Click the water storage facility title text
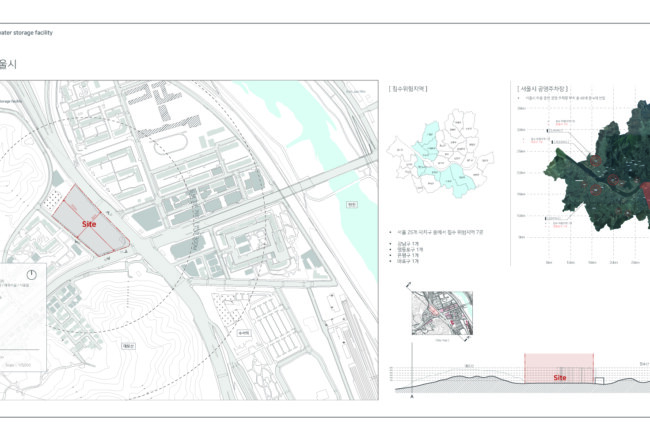 [x=26, y=33]
